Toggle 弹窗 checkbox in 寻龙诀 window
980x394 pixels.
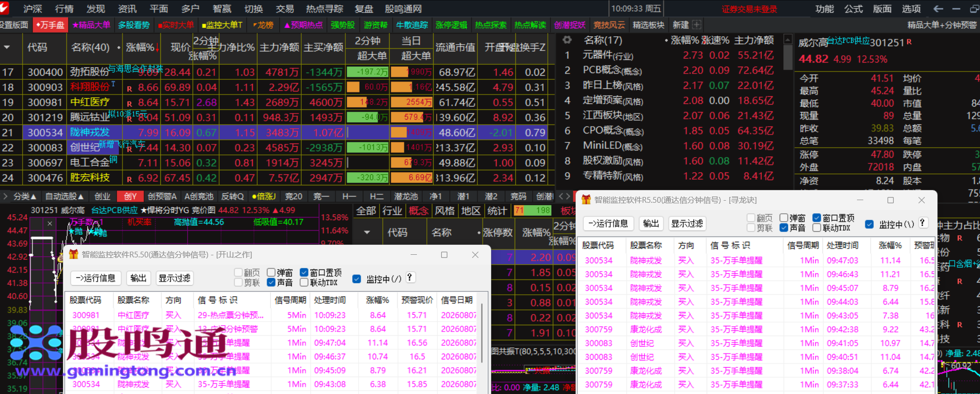[x=784, y=217]
